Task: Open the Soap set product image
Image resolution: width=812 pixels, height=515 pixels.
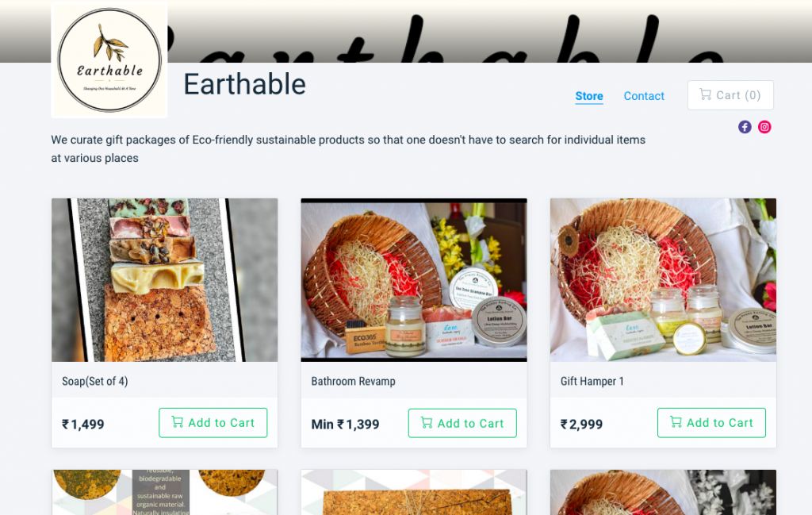Action: point(165,280)
